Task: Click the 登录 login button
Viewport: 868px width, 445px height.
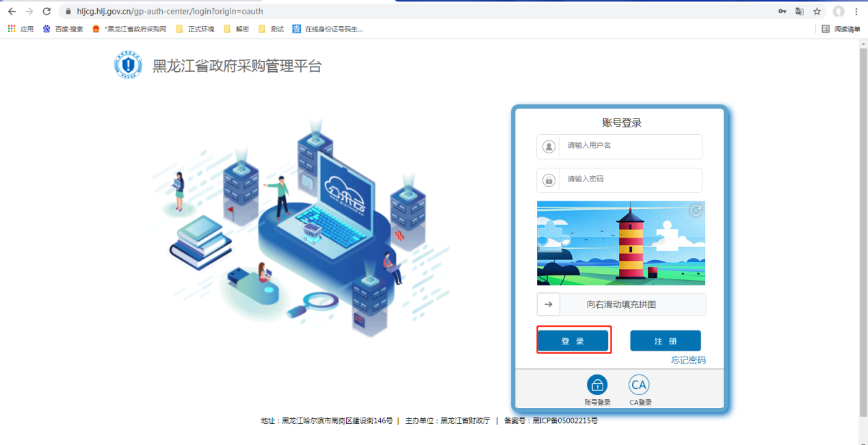Action: [x=573, y=341]
